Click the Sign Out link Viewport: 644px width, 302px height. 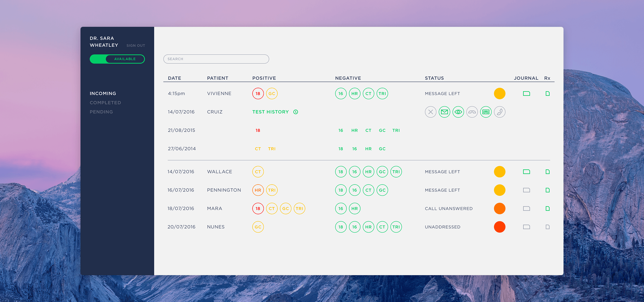136,46
